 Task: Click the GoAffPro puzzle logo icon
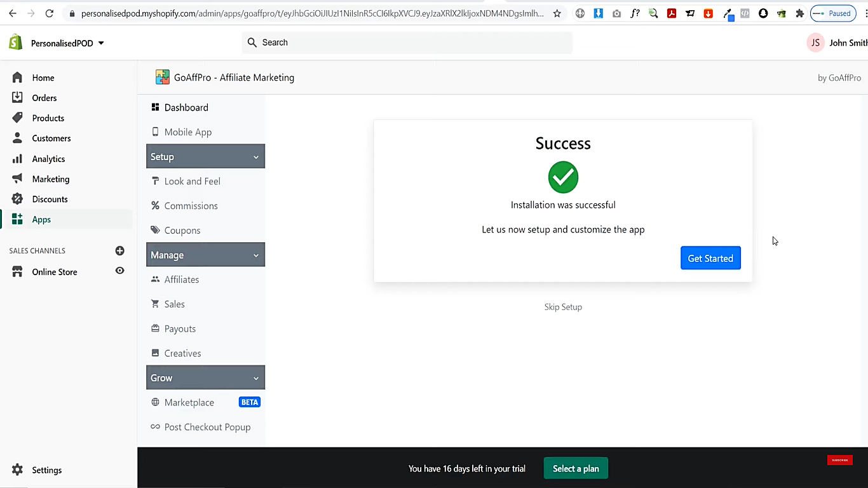pyautogui.click(x=163, y=78)
